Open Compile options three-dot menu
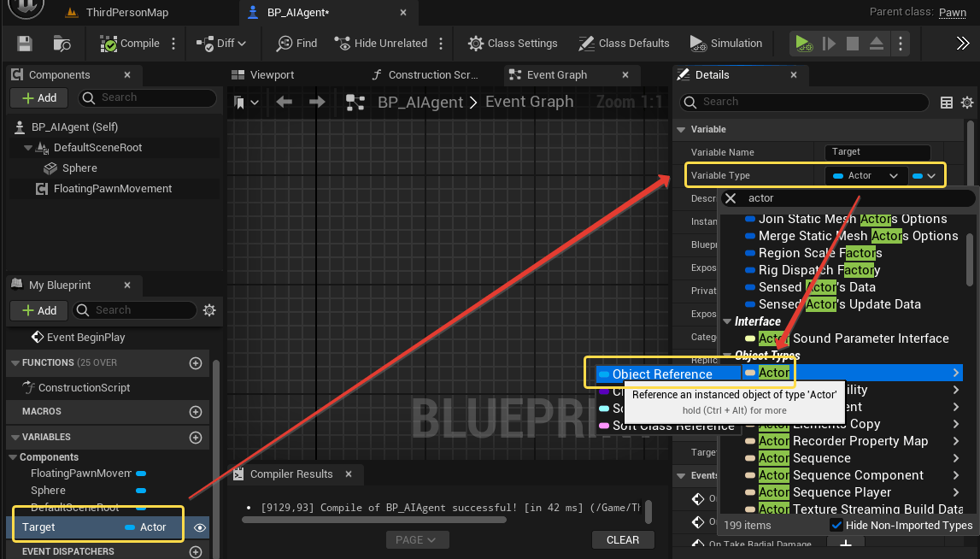 [173, 43]
